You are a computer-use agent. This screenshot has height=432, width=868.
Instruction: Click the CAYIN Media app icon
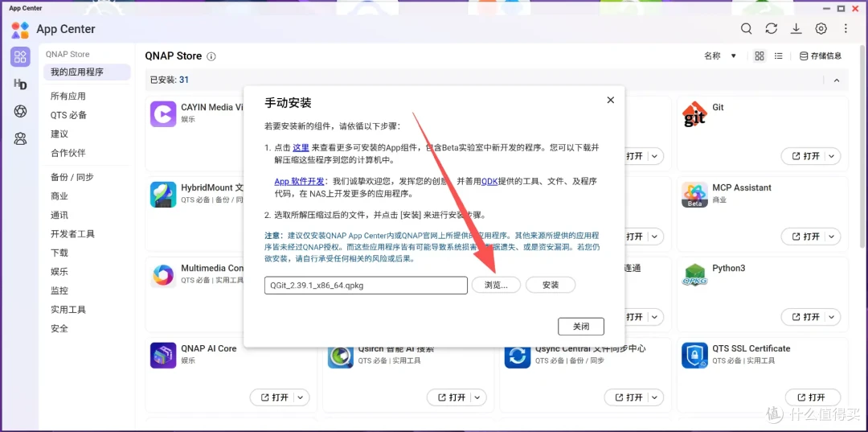pyautogui.click(x=163, y=114)
